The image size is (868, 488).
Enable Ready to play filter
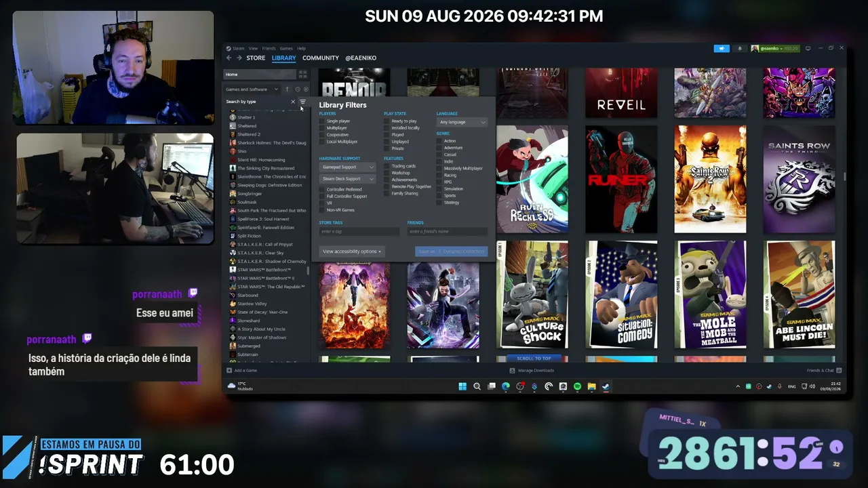pos(387,121)
